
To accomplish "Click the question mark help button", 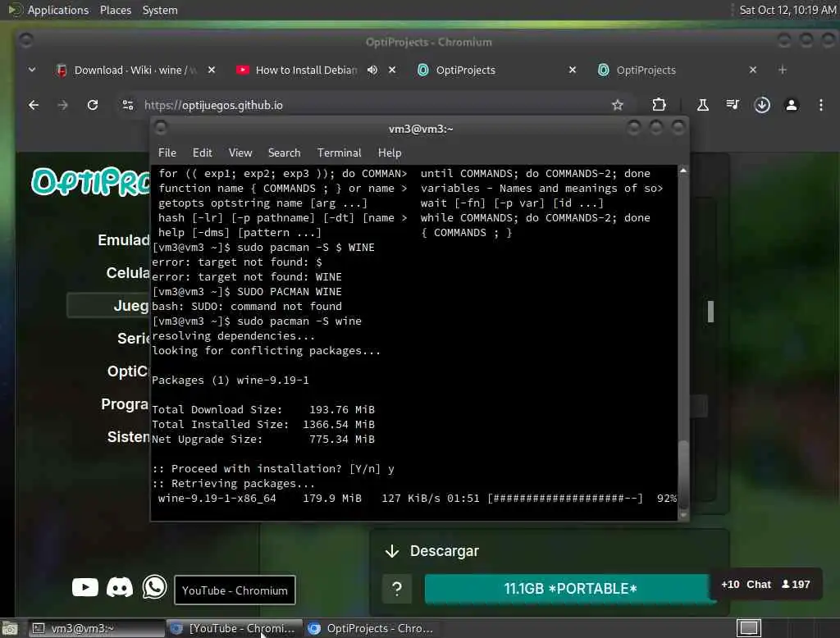I will pos(397,589).
